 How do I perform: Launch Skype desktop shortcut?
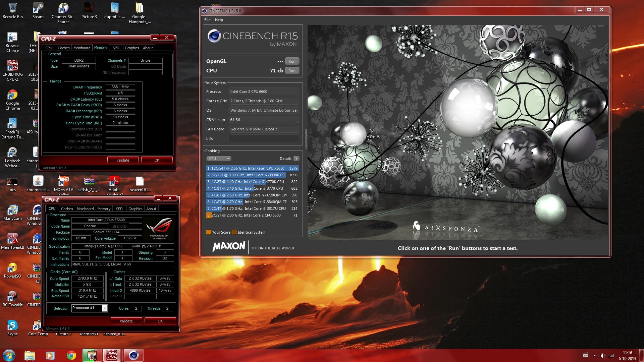tap(12, 328)
